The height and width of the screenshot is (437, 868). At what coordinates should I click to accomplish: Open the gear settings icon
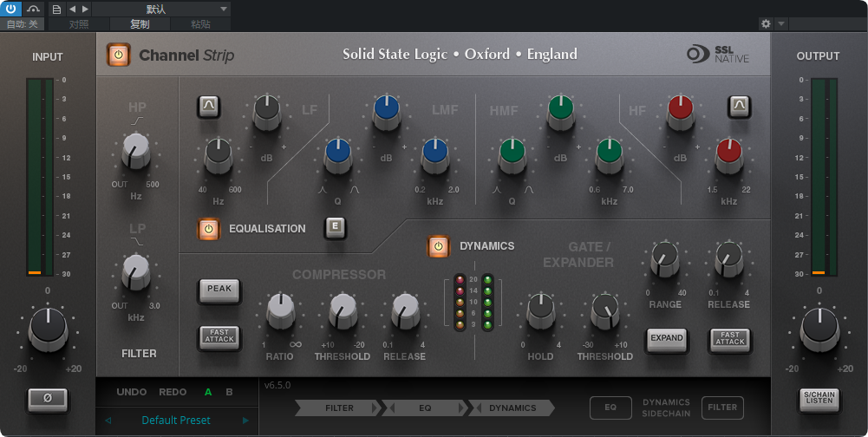tap(767, 23)
